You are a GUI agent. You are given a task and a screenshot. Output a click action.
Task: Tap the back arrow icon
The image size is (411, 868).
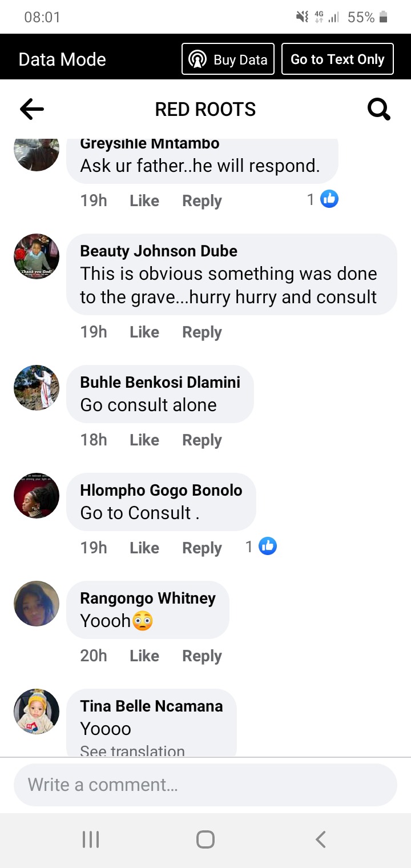tap(32, 108)
